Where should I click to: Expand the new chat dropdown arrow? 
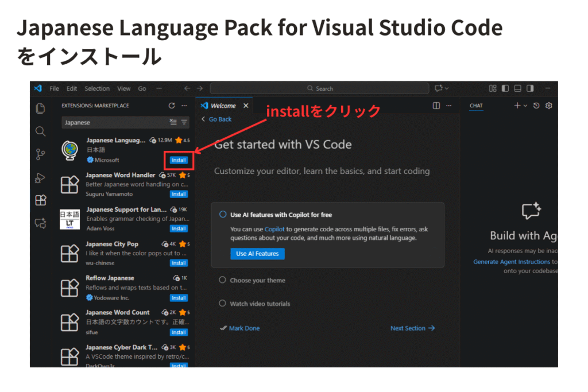(x=525, y=106)
